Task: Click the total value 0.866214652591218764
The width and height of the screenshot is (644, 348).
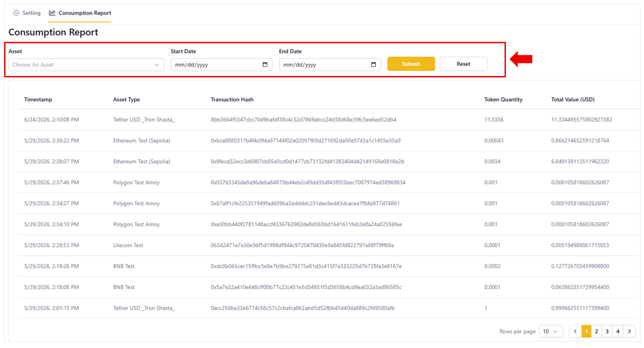Action: pyautogui.click(x=580, y=141)
